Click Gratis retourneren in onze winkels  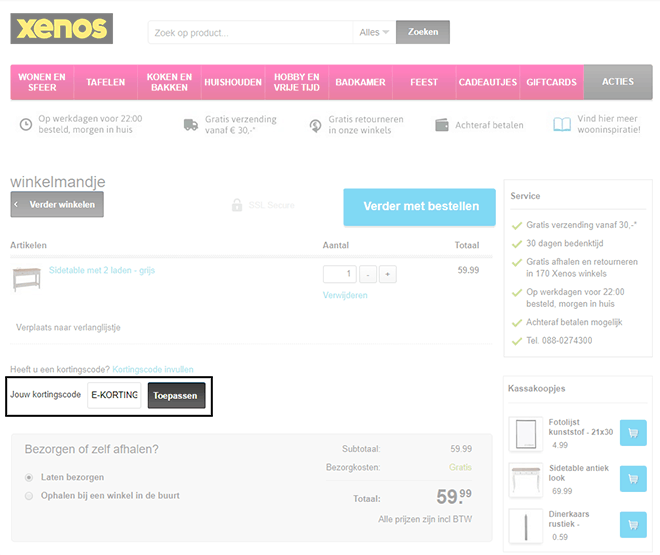click(x=366, y=125)
